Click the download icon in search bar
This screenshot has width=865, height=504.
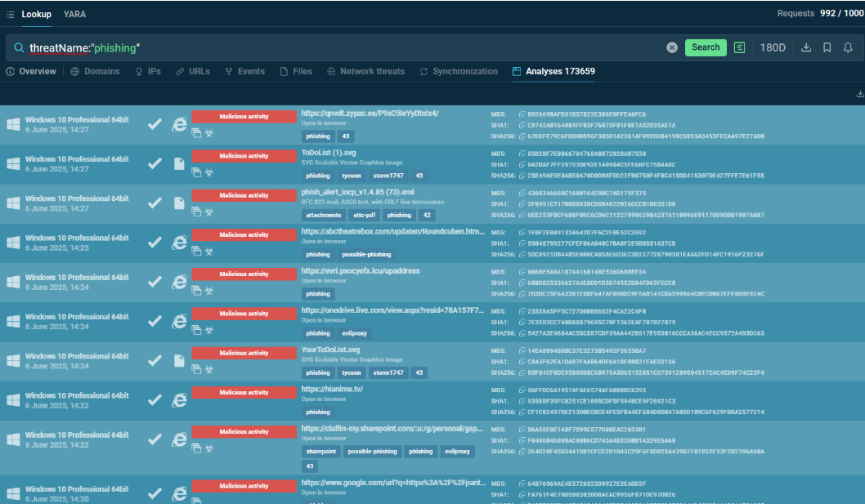(806, 48)
